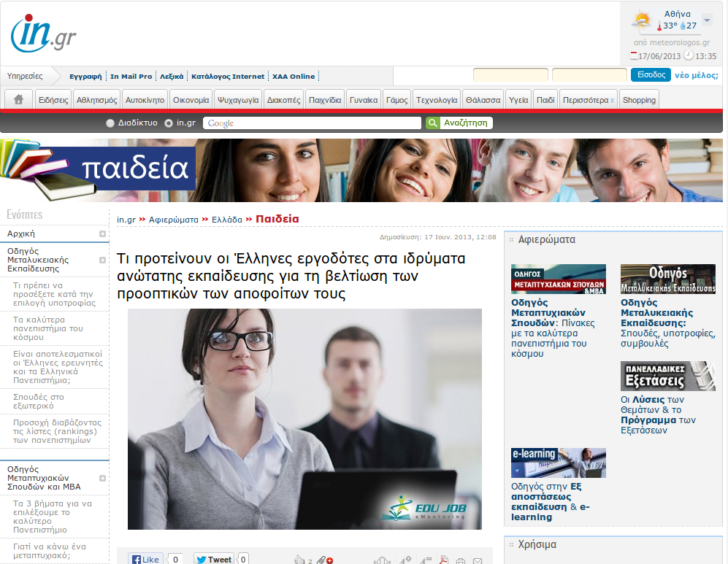
Task: Expand the Περισσότερα navigation menu
Action: point(589,100)
